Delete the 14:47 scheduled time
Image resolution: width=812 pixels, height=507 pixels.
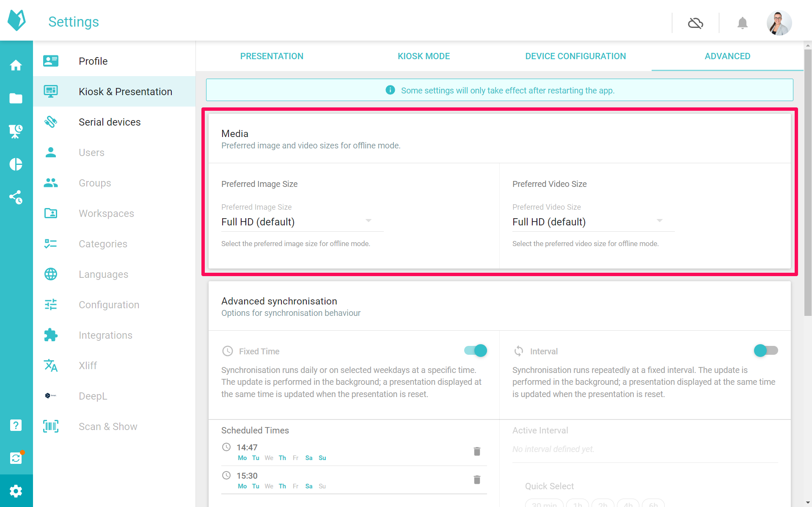pos(477,452)
